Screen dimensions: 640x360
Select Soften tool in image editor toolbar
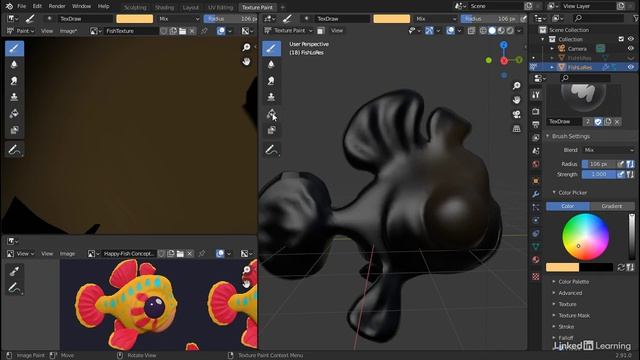pyautogui.click(x=14, y=64)
